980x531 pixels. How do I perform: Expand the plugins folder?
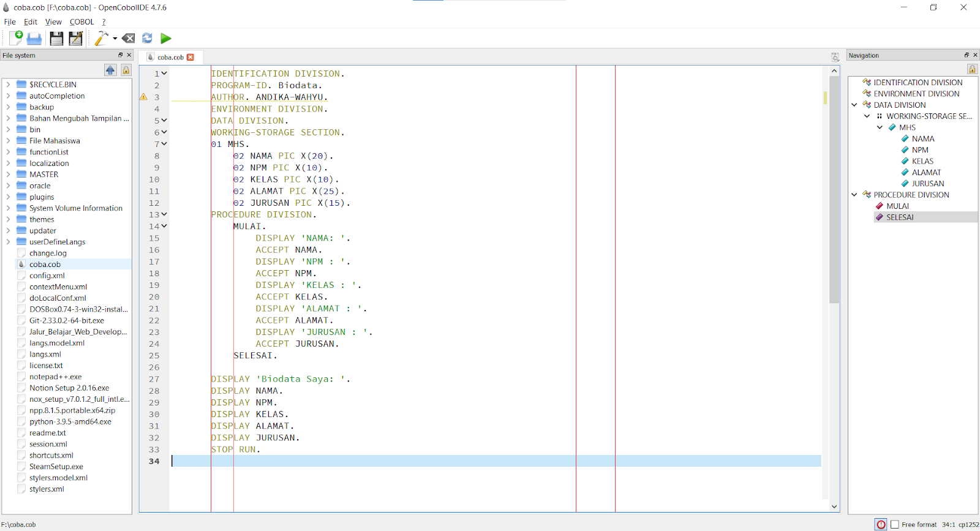point(8,197)
